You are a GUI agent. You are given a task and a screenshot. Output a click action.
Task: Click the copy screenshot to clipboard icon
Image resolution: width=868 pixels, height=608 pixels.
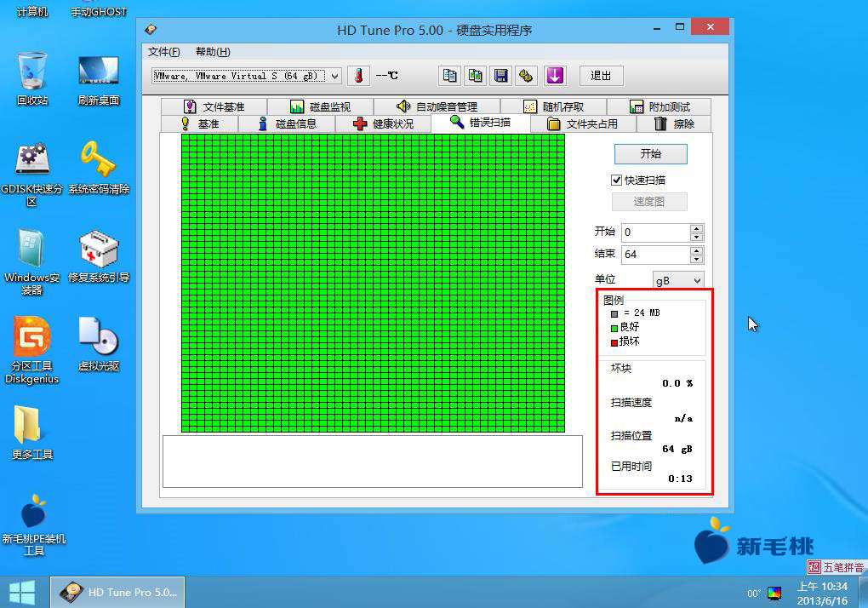tap(475, 76)
